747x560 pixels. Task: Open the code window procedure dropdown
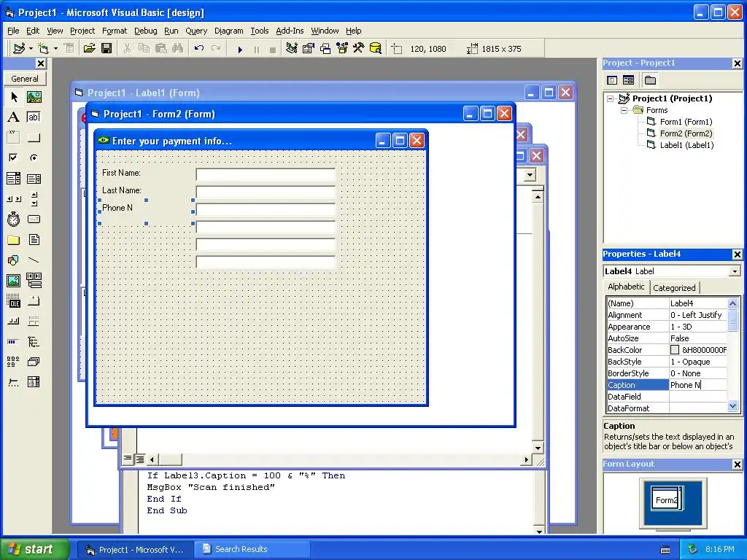pyautogui.click(x=530, y=175)
